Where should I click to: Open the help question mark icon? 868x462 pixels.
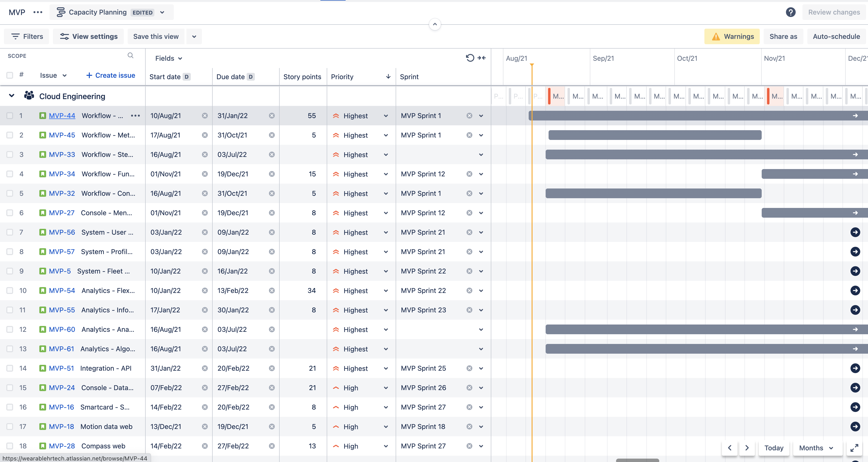coord(791,12)
